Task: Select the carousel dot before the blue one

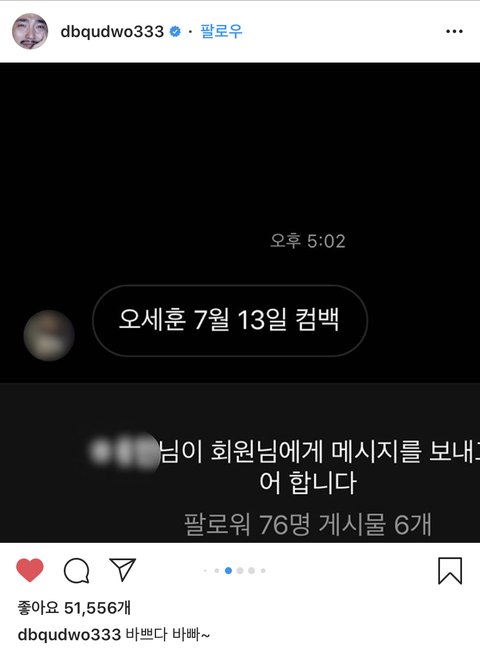Action: pos(216,571)
